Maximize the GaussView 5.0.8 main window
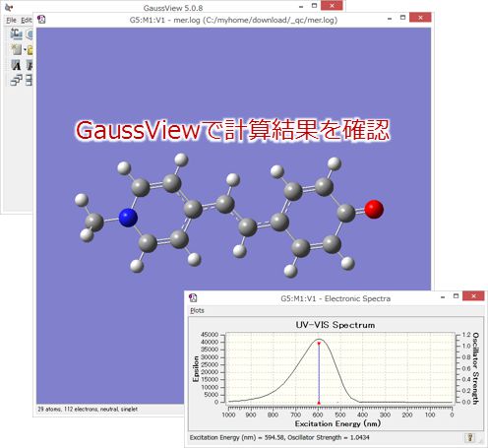 pyautogui.click(x=314, y=6)
